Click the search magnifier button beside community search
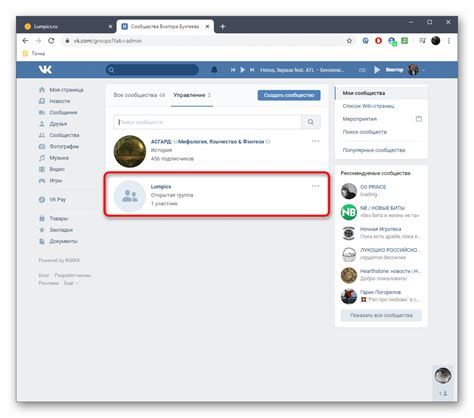The width and height of the screenshot is (474, 418). coord(311,122)
